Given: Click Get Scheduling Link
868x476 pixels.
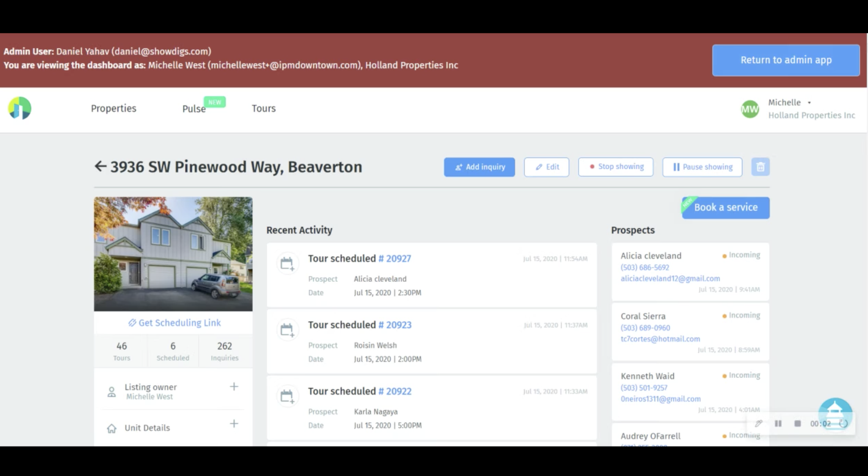Looking at the screenshot, I should [174, 323].
